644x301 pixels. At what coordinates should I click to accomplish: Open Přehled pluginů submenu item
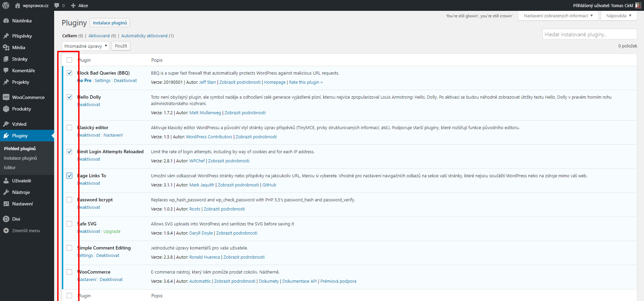[20, 148]
